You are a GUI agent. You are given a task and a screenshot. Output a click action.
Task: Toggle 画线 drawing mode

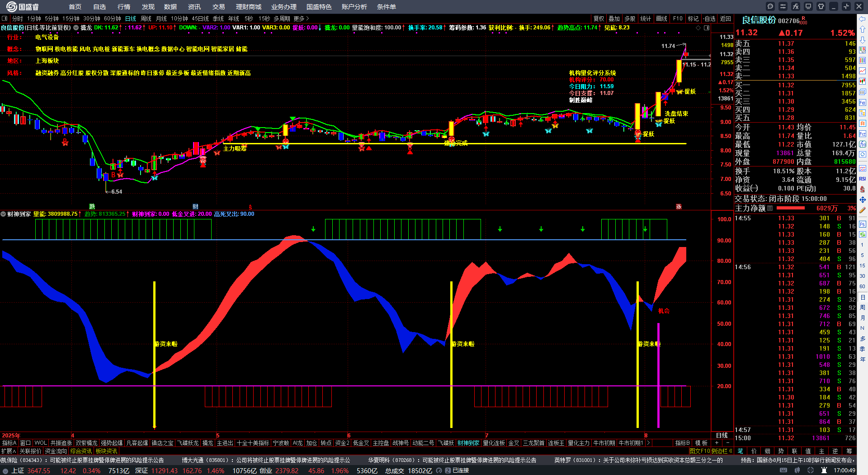pyautogui.click(x=661, y=19)
